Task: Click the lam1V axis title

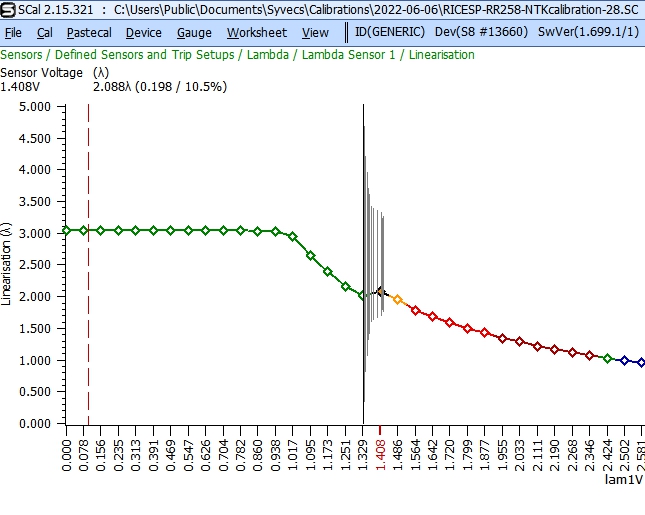Action: click(x=624, y=480)
